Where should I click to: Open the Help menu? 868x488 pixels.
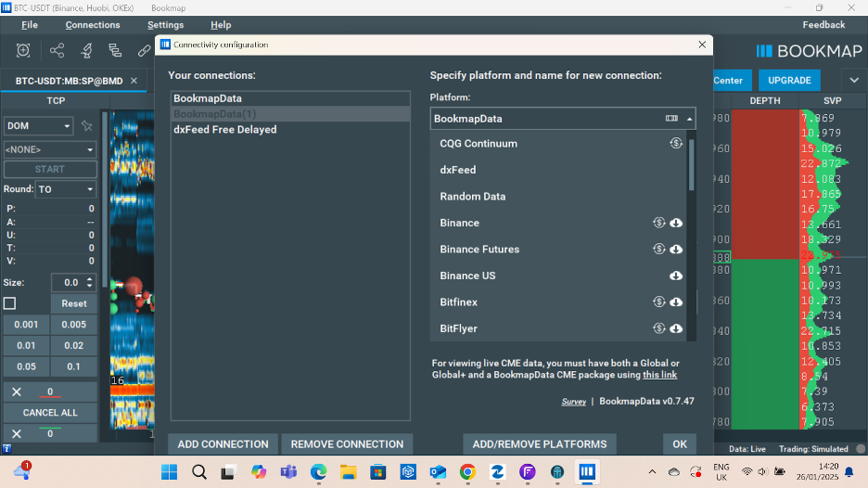[x=221, y=25]
